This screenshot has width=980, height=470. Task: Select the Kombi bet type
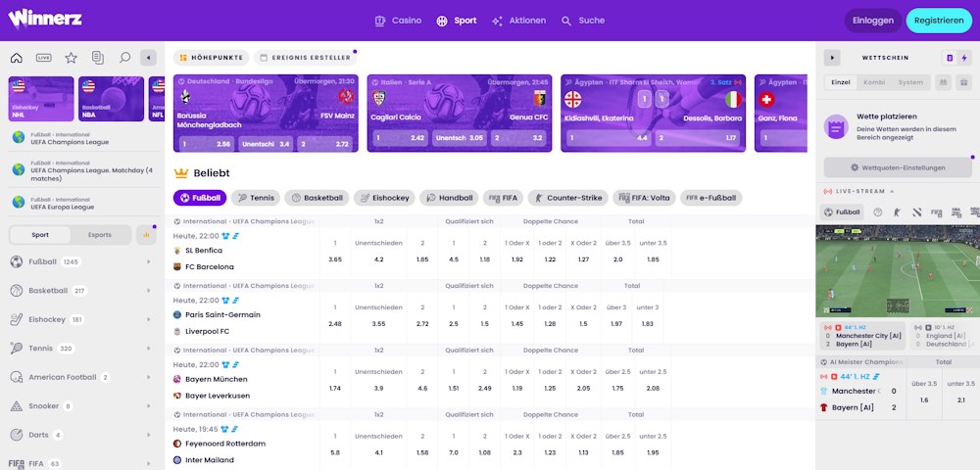point(874,83)
